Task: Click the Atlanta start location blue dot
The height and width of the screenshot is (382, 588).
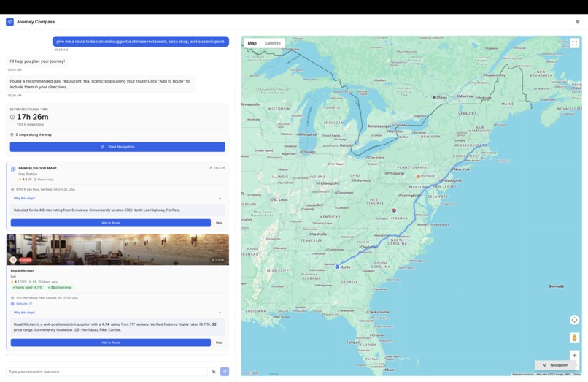Action: coord(337,267)
